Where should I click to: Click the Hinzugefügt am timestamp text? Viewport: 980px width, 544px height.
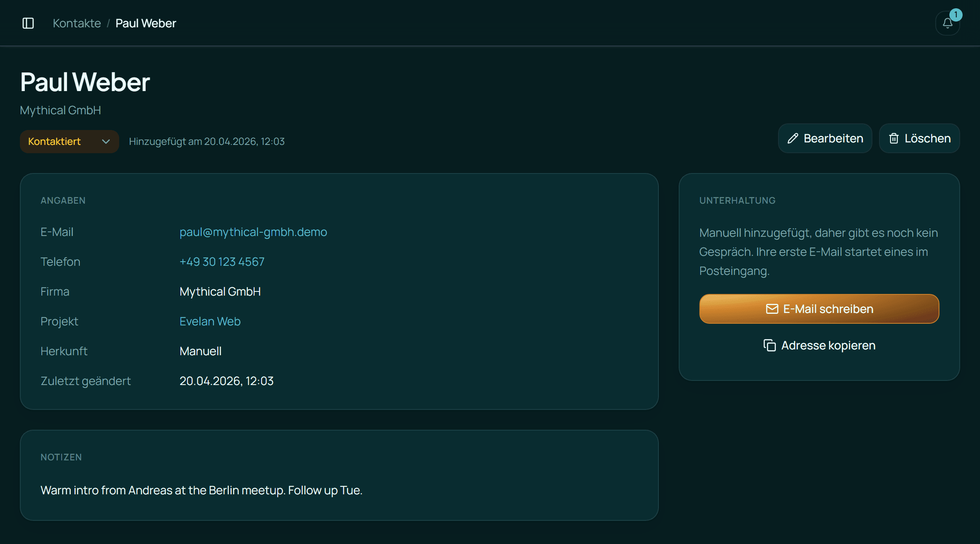coord(207,142)
